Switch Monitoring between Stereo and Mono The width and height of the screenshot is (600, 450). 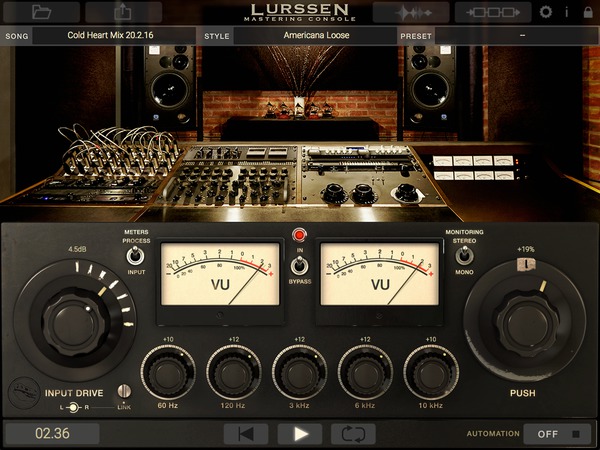464,256
